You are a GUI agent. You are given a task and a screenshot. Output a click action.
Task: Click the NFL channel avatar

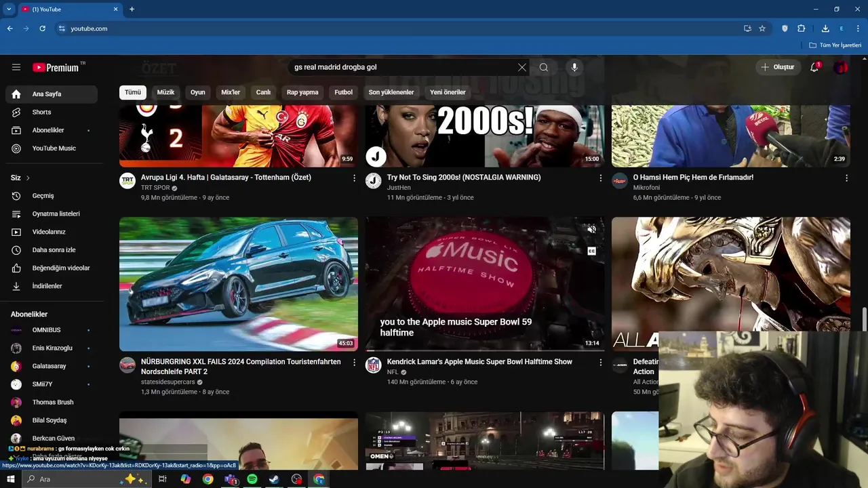coord(374,365)
